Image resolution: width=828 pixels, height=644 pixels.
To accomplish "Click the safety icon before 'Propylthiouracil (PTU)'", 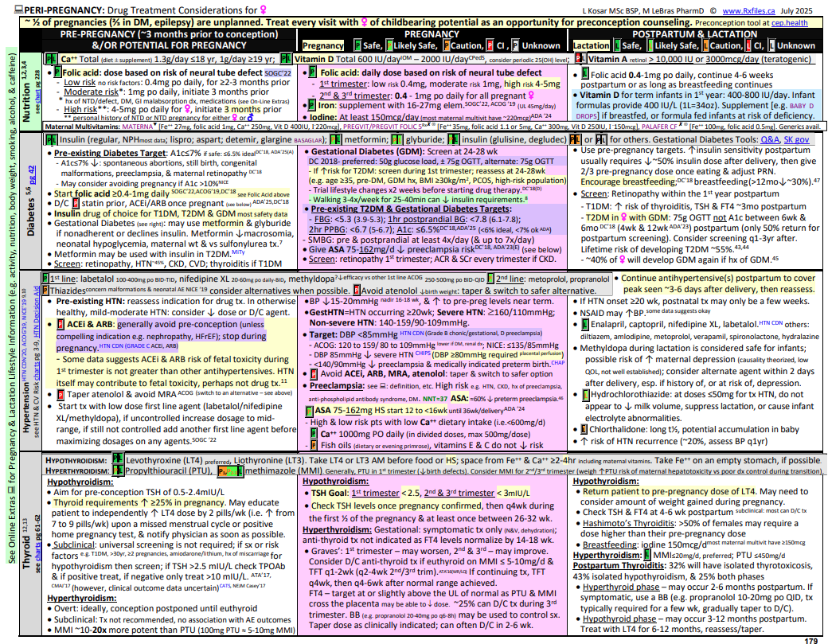I will tap(117, 470).
